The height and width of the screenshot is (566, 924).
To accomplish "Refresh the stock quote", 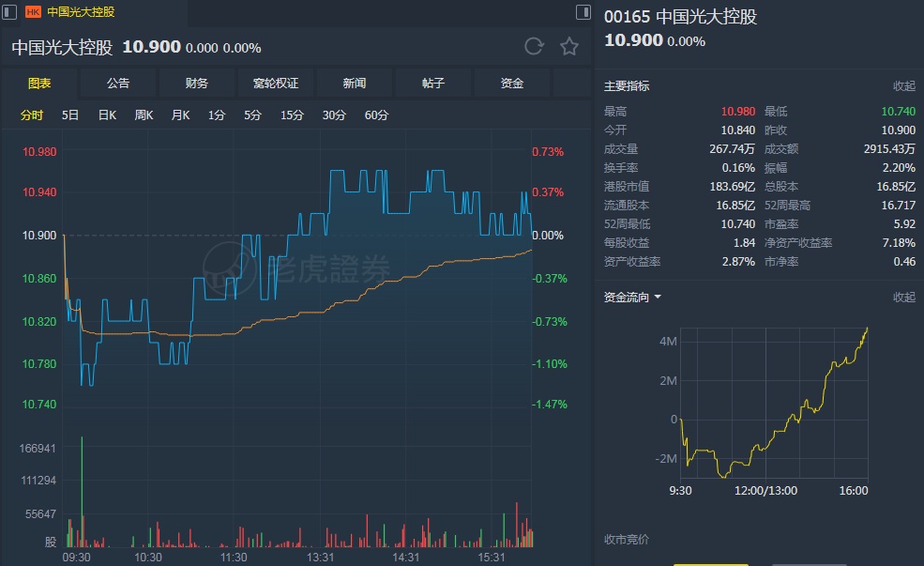I will point(534,46).
